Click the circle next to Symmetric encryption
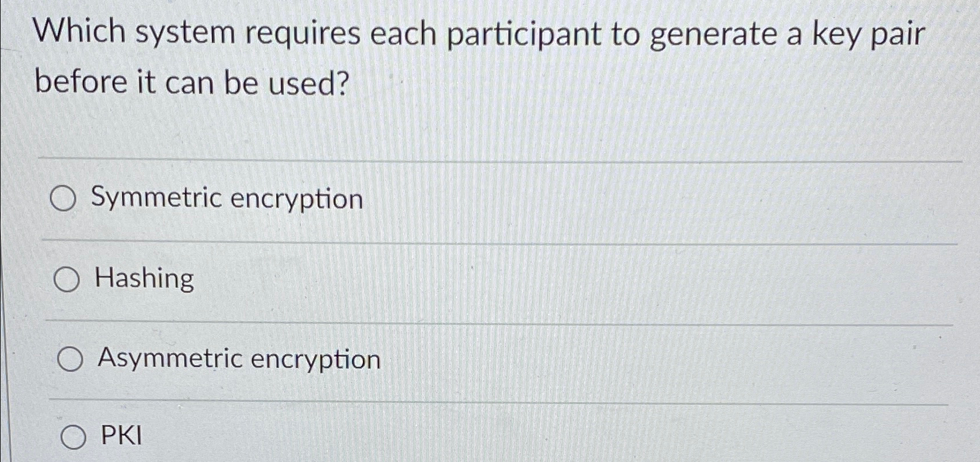 coord(65,199)
